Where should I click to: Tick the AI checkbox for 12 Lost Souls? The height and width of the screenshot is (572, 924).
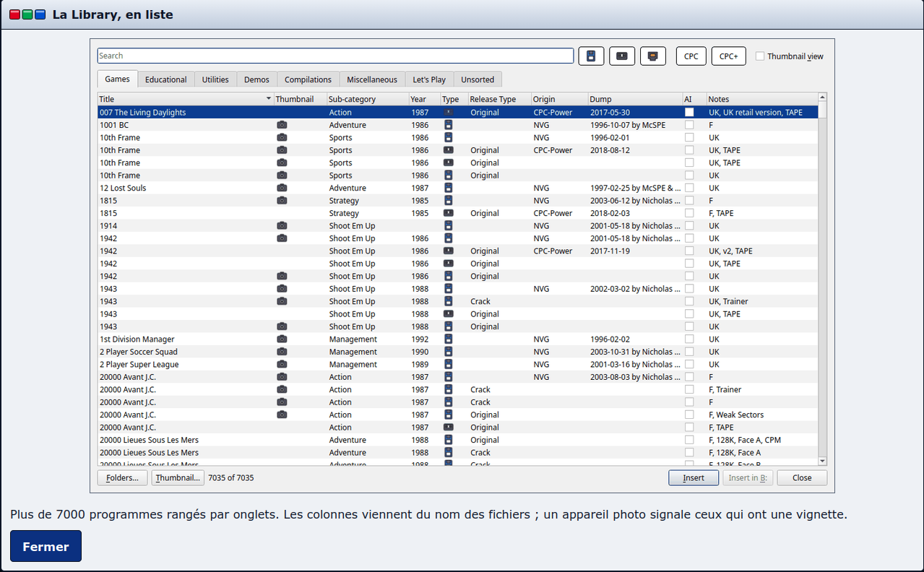coord(689,188)
